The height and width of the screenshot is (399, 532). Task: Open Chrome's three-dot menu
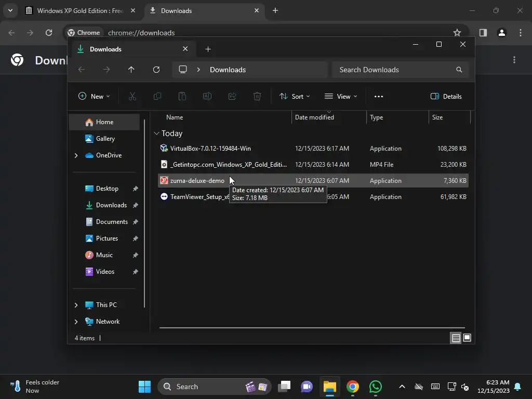pyautogui.click(x=521, y=33)
